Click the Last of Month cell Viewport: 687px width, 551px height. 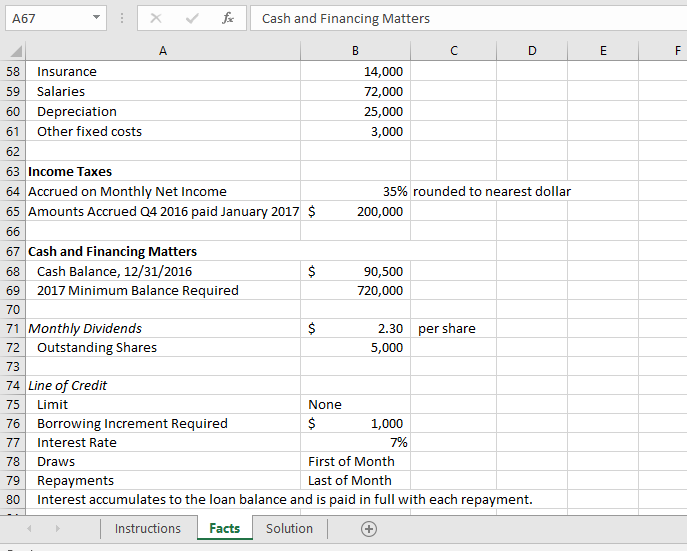point(355,480)
